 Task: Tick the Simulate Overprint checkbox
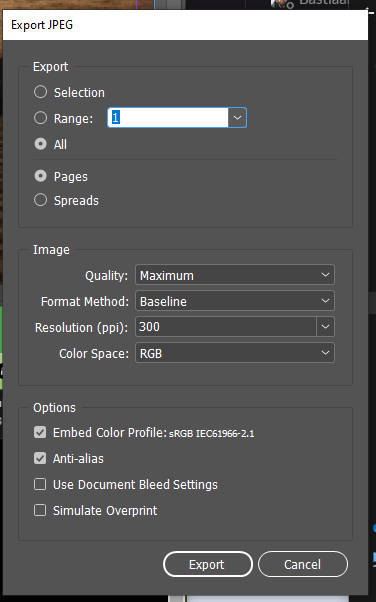tap(40, 511)
